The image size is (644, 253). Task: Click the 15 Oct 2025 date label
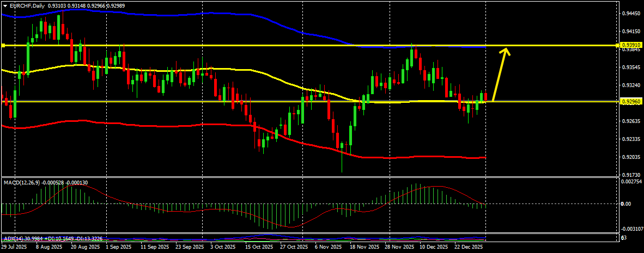click(x=259, y=247)
